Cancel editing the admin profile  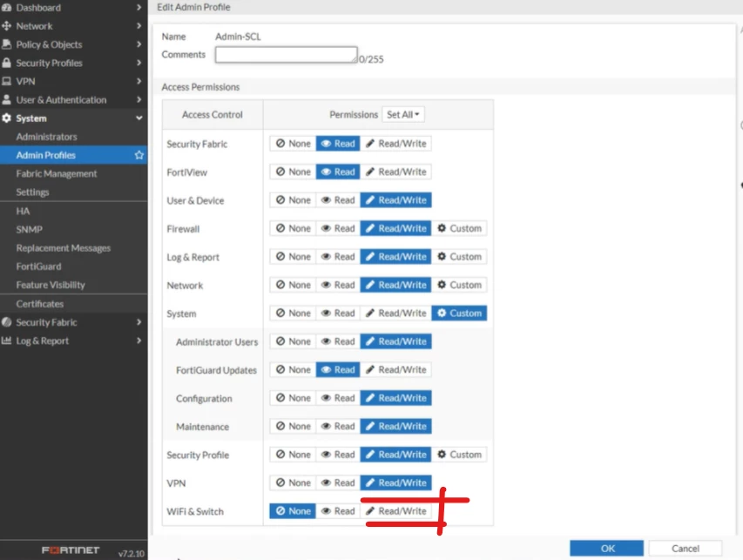click(x=686, y=549)
